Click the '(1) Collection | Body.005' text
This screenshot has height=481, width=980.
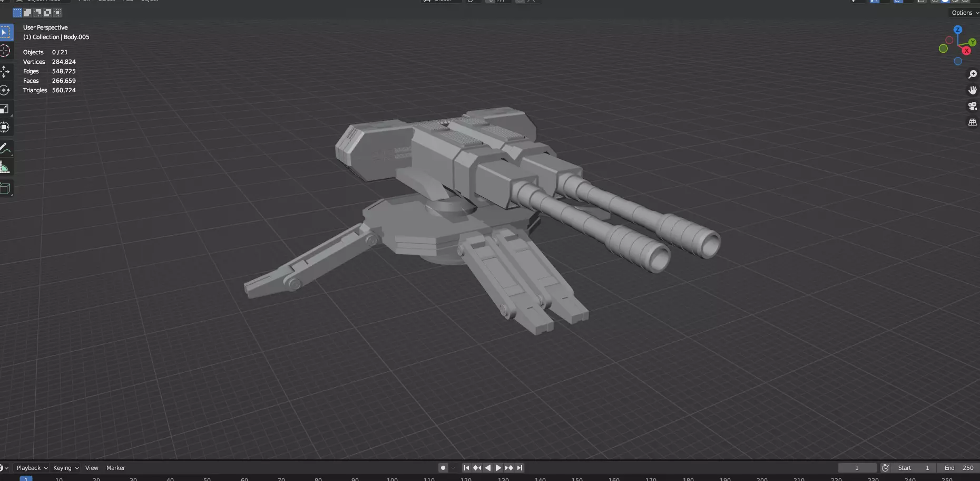pyautogui.click(x=56, y=37)
